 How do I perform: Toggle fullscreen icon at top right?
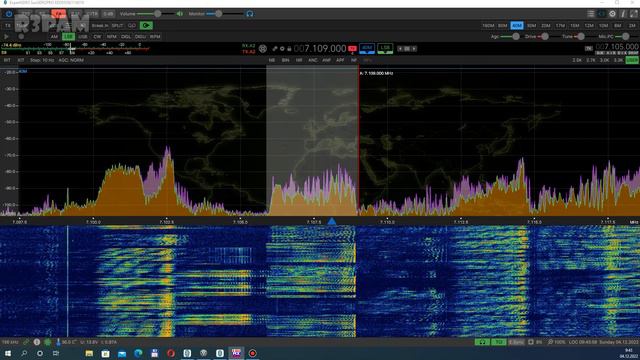tap(633, 14)
